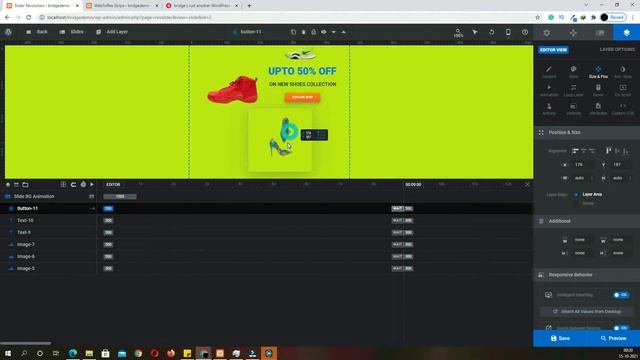Align layer vertically to the top
The width and height of the screenshot is (640, 360).
click(x=609, y=151)
